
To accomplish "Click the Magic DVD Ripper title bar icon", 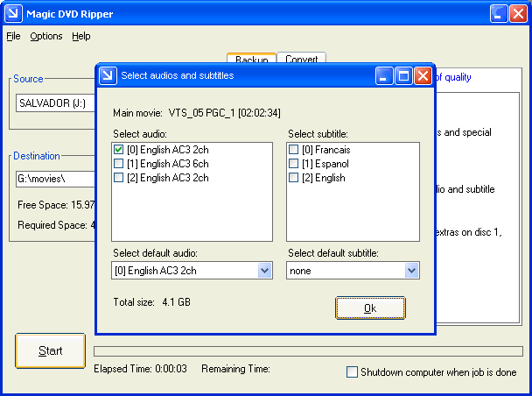I will 14,14.
